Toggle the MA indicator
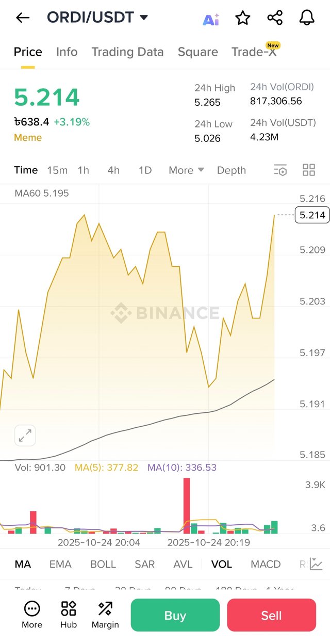 22,564
